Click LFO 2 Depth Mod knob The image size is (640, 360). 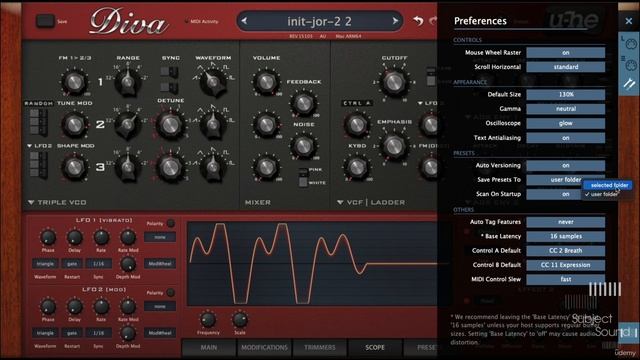[128, 333]
